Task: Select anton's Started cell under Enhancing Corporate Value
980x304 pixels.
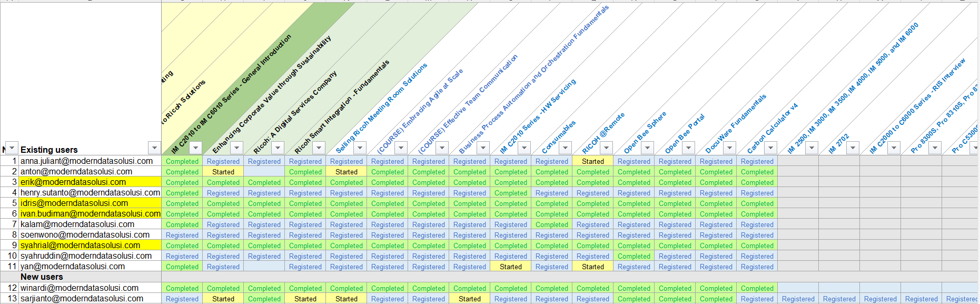Action: (223, 172)
